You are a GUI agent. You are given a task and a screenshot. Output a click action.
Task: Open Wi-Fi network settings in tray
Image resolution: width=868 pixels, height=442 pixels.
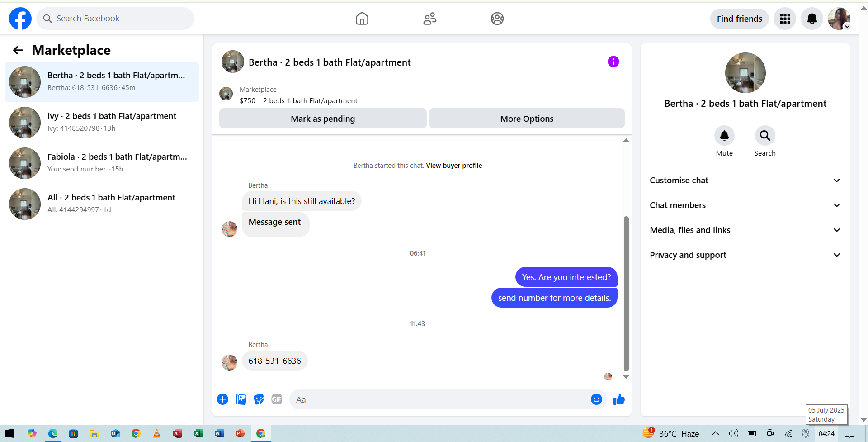point(788,433)
